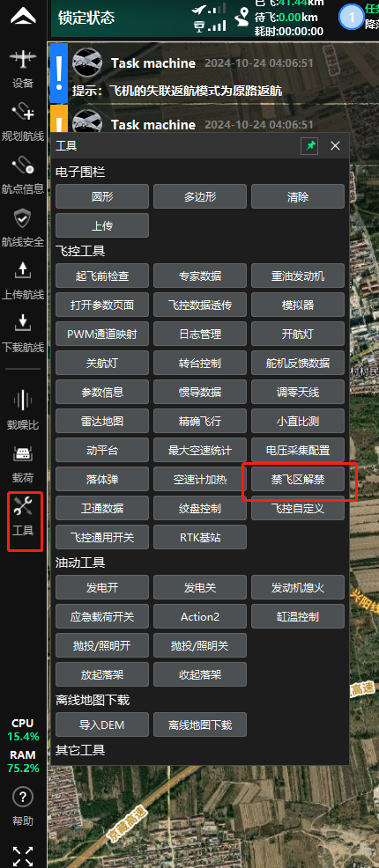Pin the 工具 panel with pushpin
Screen dimensions: 379x868
coord(309,145)
